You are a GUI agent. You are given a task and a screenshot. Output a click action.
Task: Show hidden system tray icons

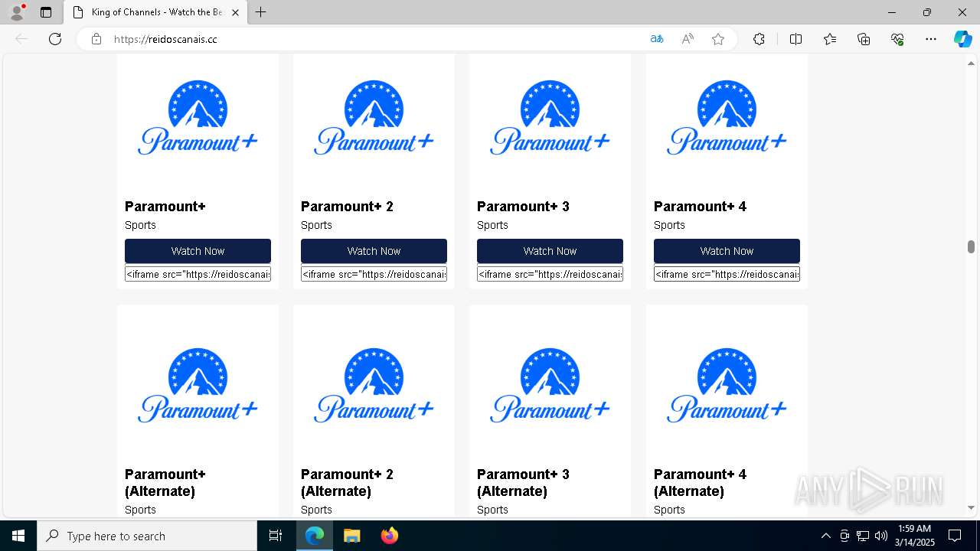coord(825,536)
